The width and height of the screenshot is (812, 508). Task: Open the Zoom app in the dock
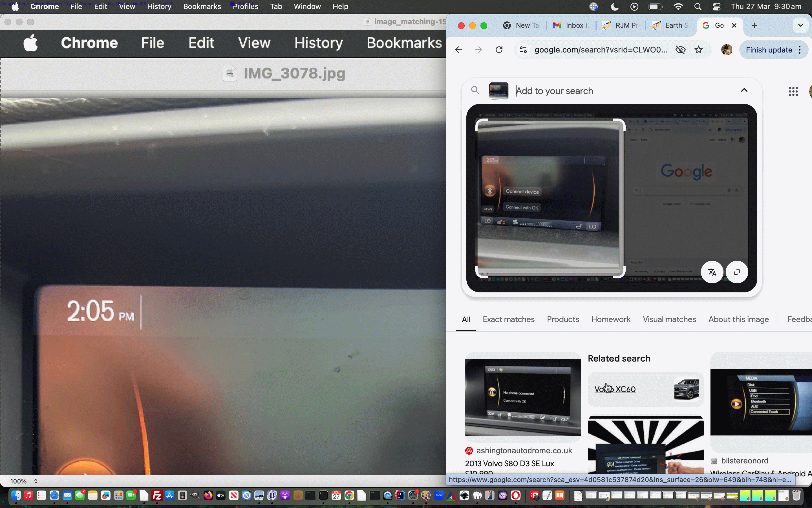[x=439, y=495]
